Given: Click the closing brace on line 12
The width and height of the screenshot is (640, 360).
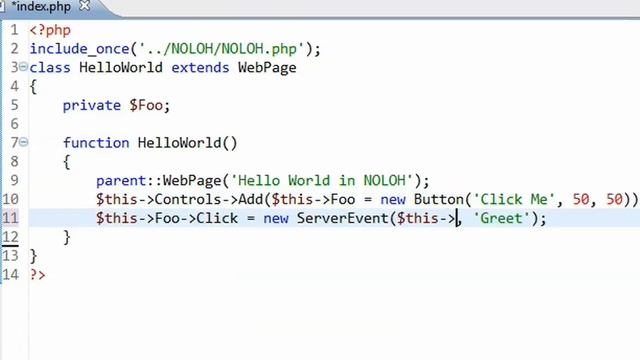Looking at the screenshot, I should pyautogui.click(x=67, y=237).
